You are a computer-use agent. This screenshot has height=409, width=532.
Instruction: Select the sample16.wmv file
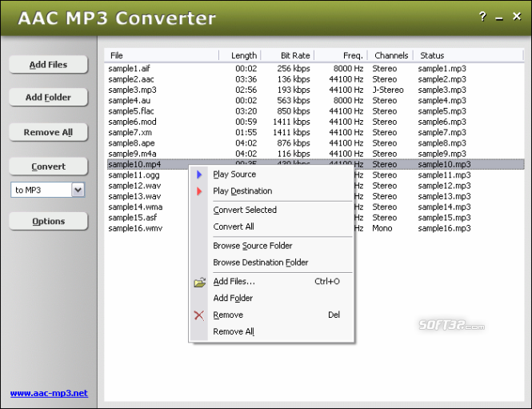[x=135, y=228]
